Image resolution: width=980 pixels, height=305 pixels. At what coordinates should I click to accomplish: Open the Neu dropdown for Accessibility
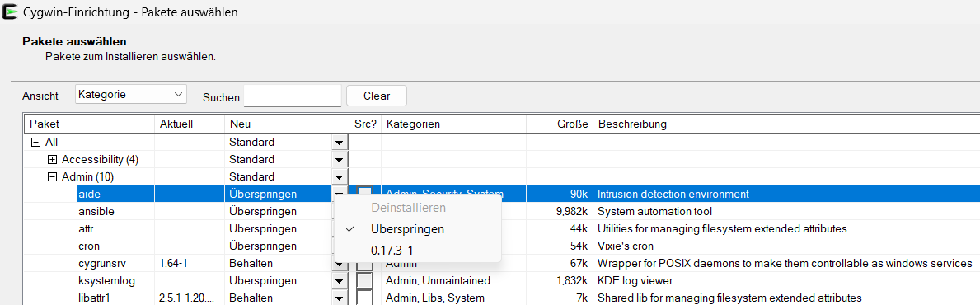click(x=340, y=159)
